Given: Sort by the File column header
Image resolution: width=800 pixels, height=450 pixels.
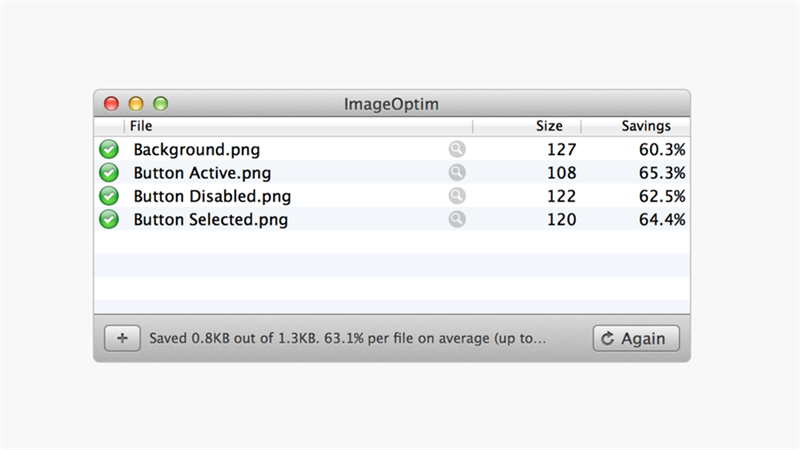Looking at the screenshot, I should (x=298, y=126).
